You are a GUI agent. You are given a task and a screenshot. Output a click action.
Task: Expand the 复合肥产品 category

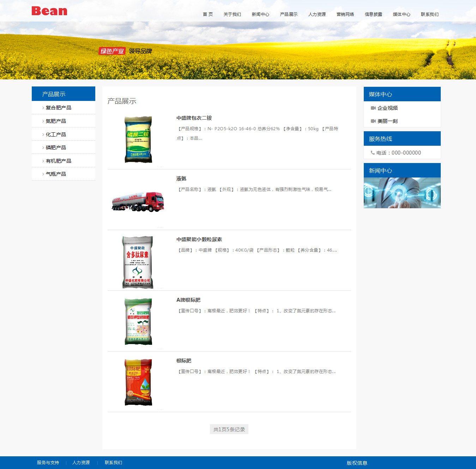[58, 108]
